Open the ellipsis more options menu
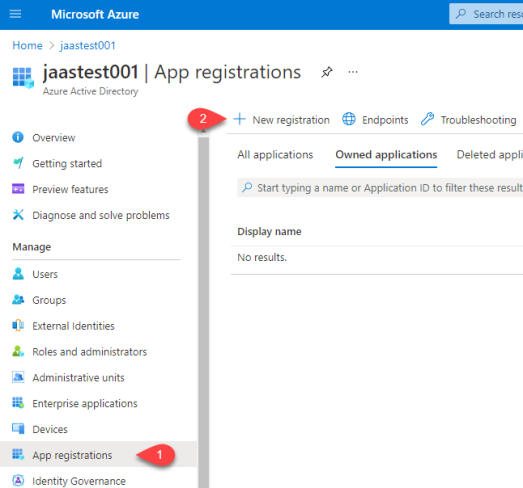Screen dimensions: 523x488 click(x=353, y=72)
